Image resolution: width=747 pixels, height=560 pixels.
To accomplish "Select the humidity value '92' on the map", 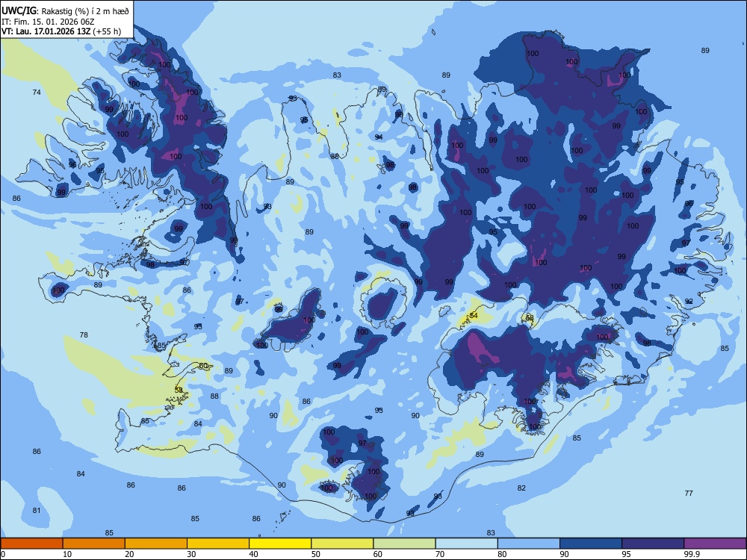I will [689, 301].
